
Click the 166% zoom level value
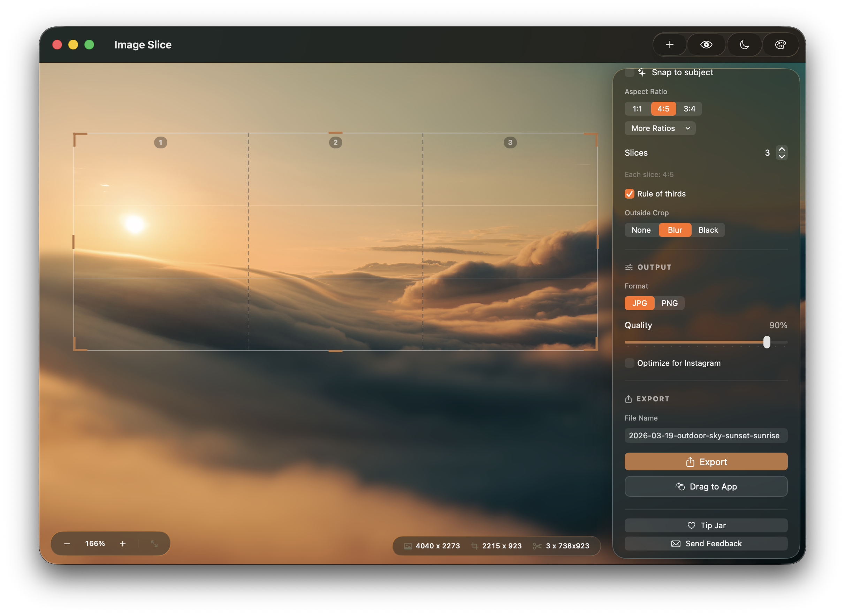click(95, 543)
